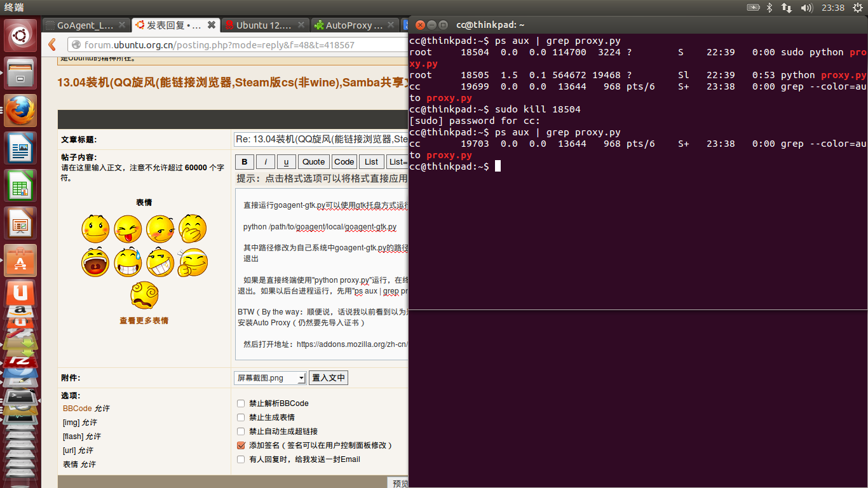Click the Firefox icon in the launcher
This screenshot has height=488, width=868.
click(21, 111)
